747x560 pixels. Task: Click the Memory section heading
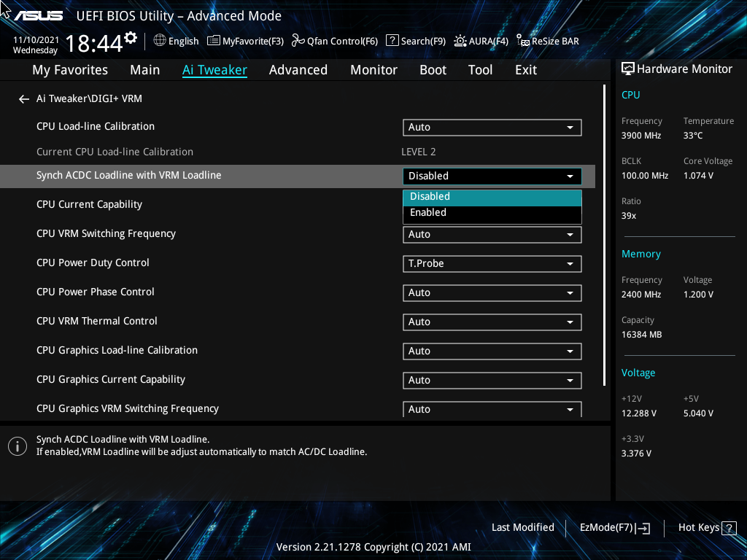pos(640,254)
